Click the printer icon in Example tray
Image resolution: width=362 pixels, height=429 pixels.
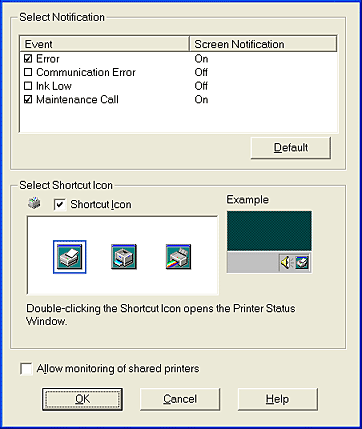pyautogui.click(x=302, y=263)
